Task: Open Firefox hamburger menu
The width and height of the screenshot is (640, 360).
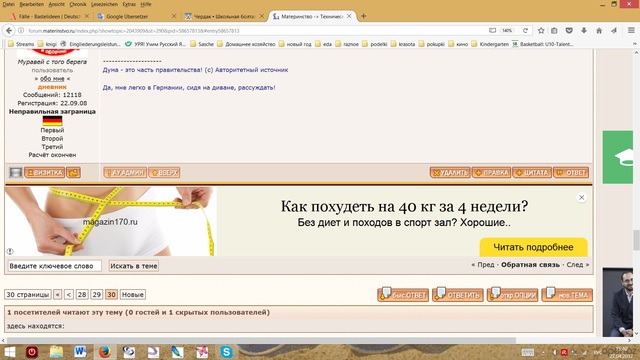Action: (x=631, y=31)
